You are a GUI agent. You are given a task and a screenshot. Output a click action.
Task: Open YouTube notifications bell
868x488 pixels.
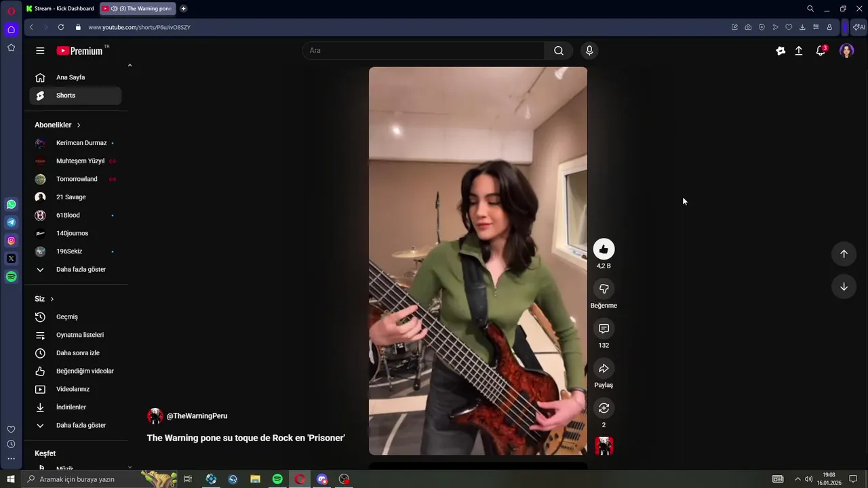tap(821, 51)
